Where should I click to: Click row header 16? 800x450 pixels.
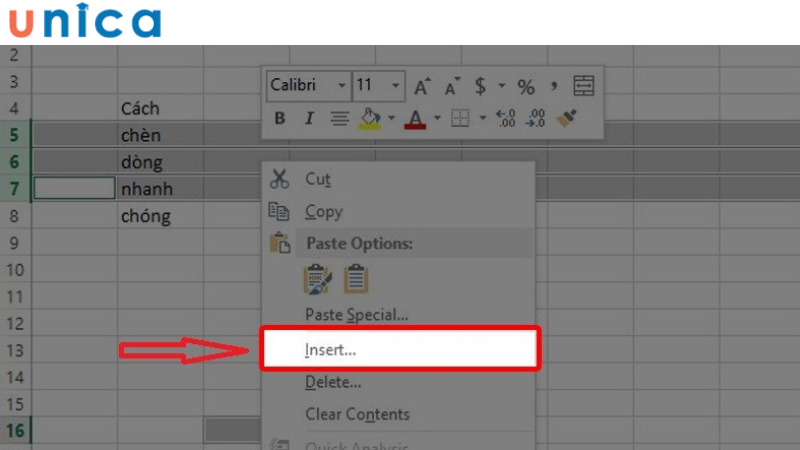click(15, 431)
